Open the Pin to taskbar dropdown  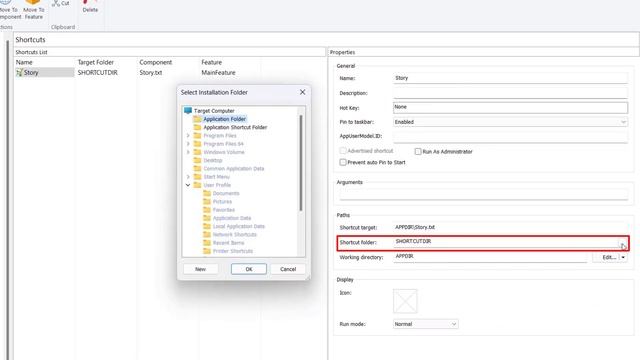coord(623,122)
